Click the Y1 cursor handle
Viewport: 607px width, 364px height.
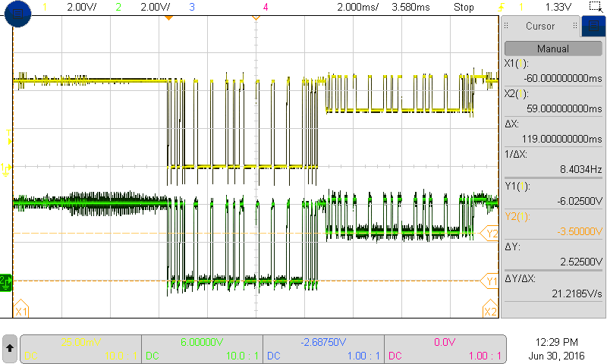coord(490,281)
